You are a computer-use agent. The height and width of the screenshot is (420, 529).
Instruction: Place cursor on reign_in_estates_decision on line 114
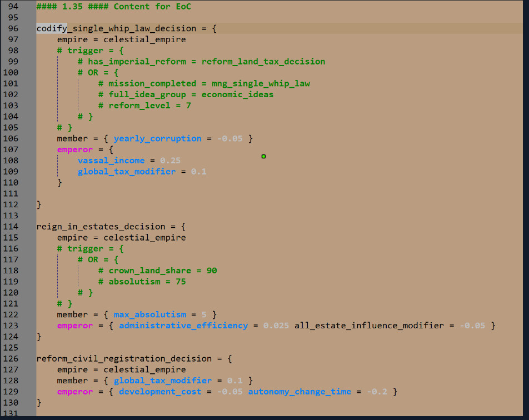[101, 227]
